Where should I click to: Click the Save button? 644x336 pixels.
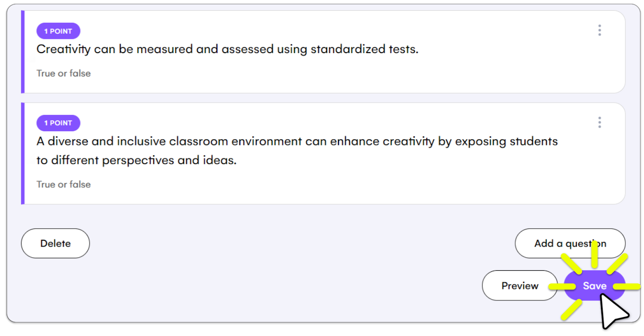594,286
